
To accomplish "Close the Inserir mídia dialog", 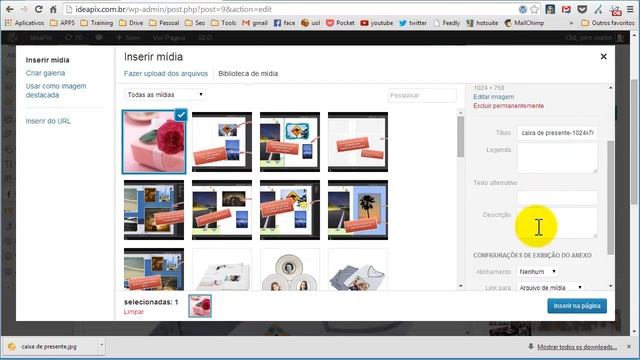I will tap(604, 57).
